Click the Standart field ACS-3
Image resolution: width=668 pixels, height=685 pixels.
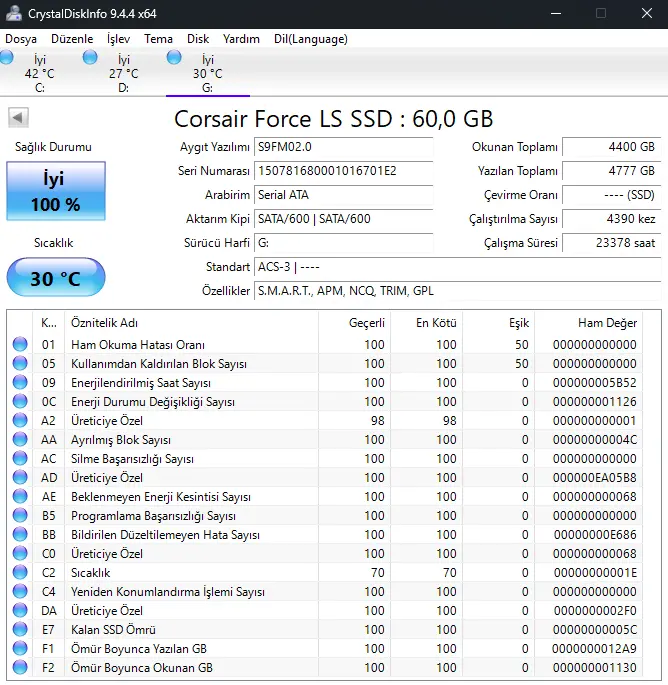457,267
